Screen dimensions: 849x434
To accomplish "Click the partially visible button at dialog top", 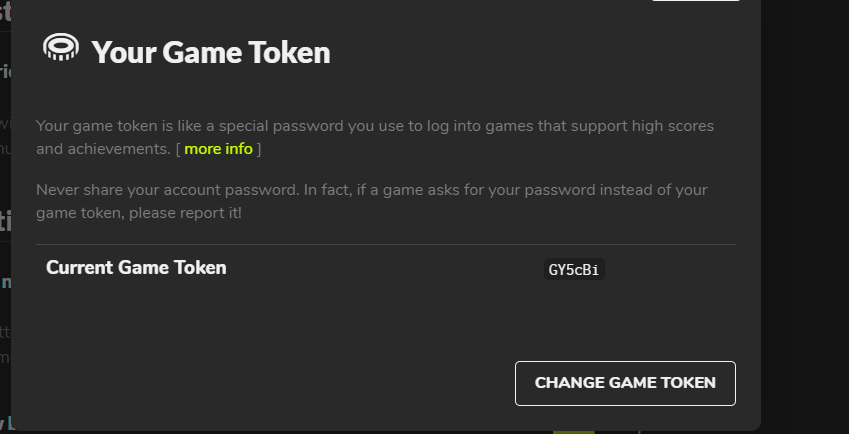I will click(x=695, y=1).
